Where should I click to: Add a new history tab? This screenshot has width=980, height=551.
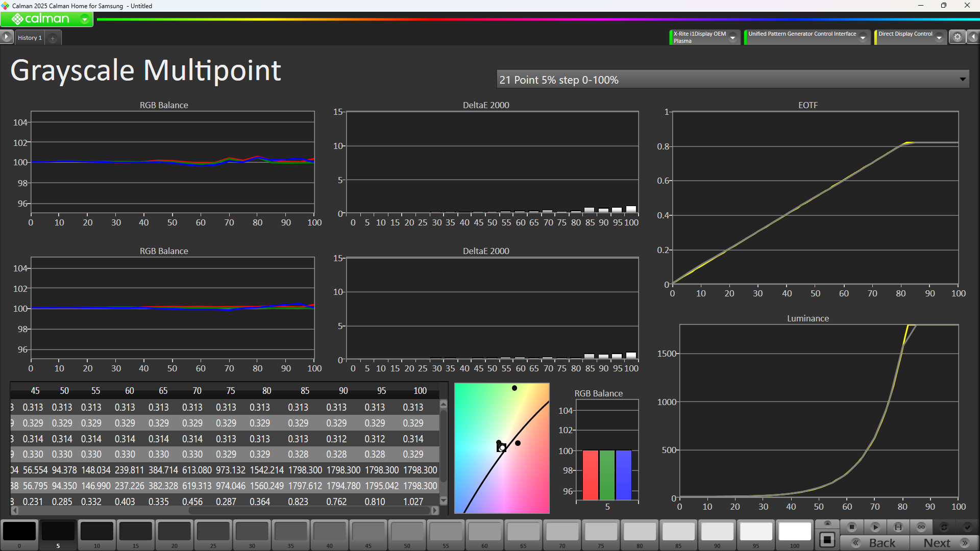click(x=53, y=38)
